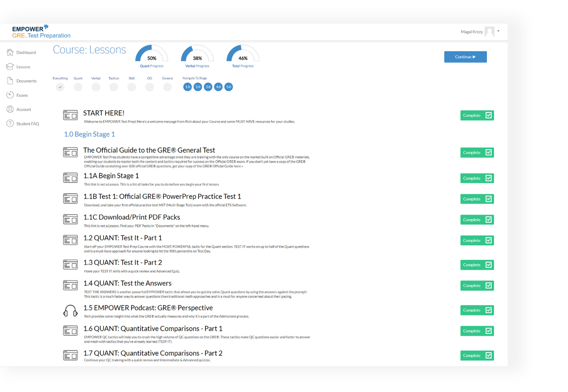Click the lesson icon beside 1.1A Begin Stage 1
Image resolution: width=568 pixels, height=392 pixels.
pos(70,178)
